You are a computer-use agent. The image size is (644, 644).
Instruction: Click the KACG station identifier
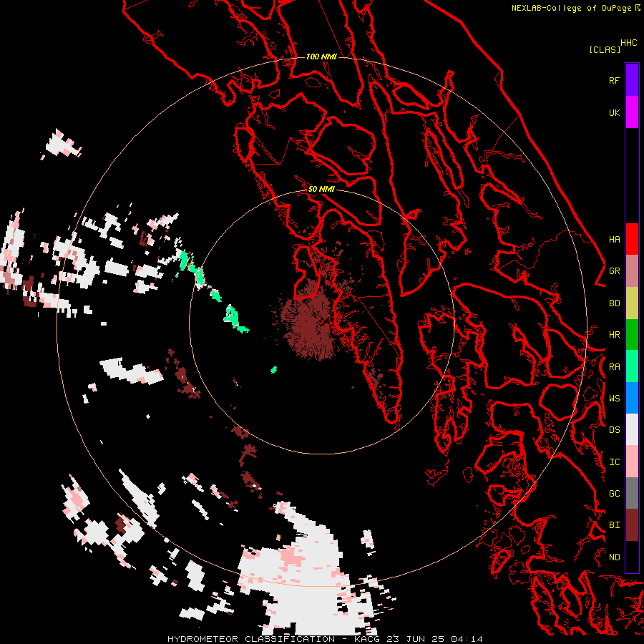click(x=367, y=639)
